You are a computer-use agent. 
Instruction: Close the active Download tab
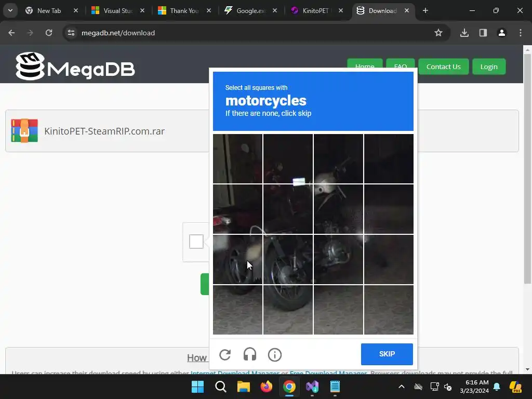pos(406,10)
